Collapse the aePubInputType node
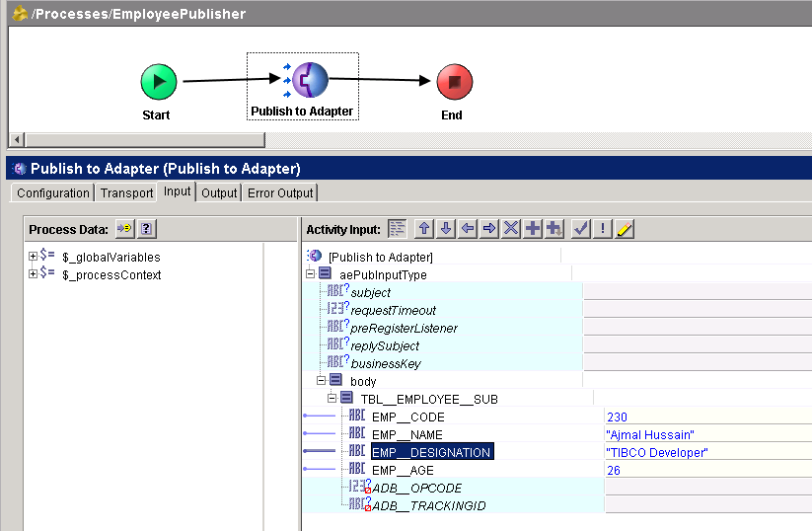The image size is (812, 531). click(x=310, y=273)
